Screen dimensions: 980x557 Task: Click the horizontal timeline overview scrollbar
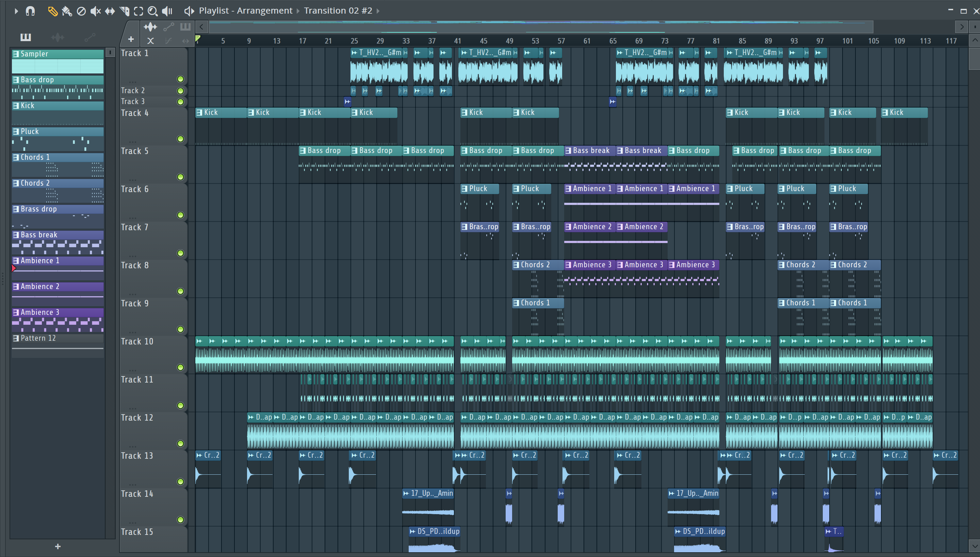coord(541,27)
